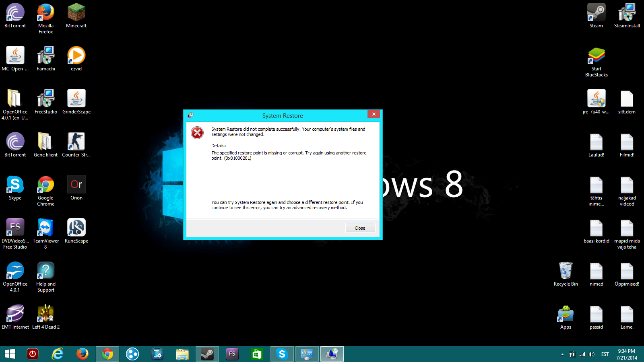Viewport: 644px width, 362px height.
Task: Open Skype from the desktop
Action: tap(15, 187)
